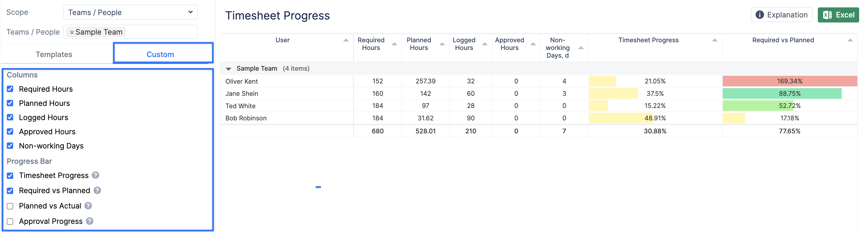
Task: Sort by User column arrow
Action: (x=346, y=40)
